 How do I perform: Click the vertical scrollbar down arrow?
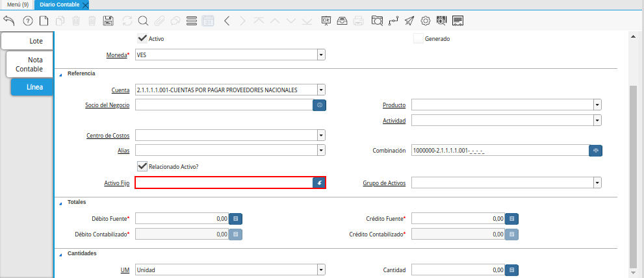coord(633,273)
